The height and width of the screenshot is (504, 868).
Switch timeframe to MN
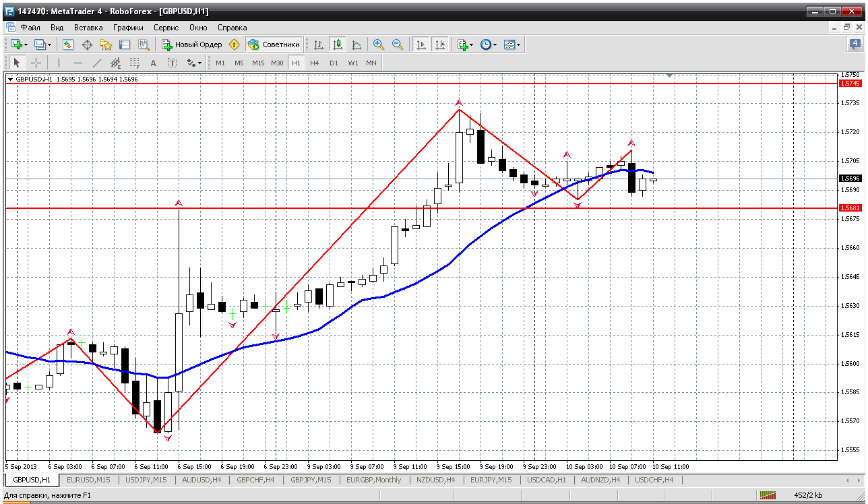point(371,63)
